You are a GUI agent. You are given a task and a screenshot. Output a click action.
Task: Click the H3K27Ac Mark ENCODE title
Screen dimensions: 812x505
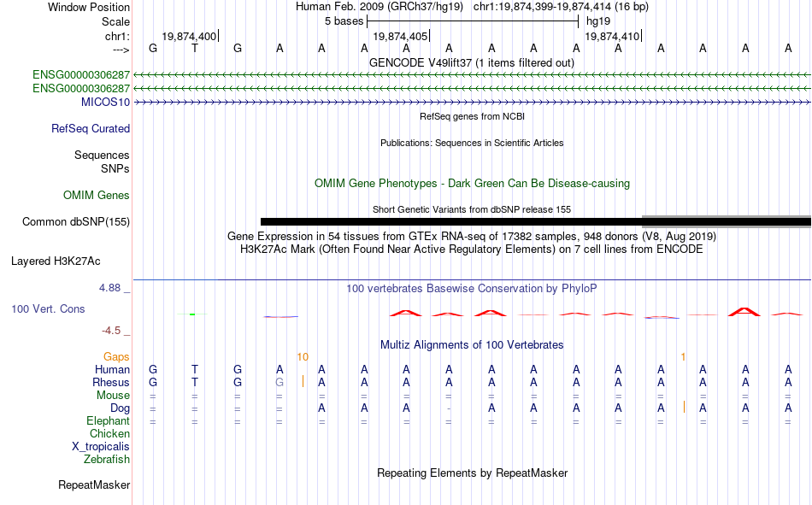point(472,250)
